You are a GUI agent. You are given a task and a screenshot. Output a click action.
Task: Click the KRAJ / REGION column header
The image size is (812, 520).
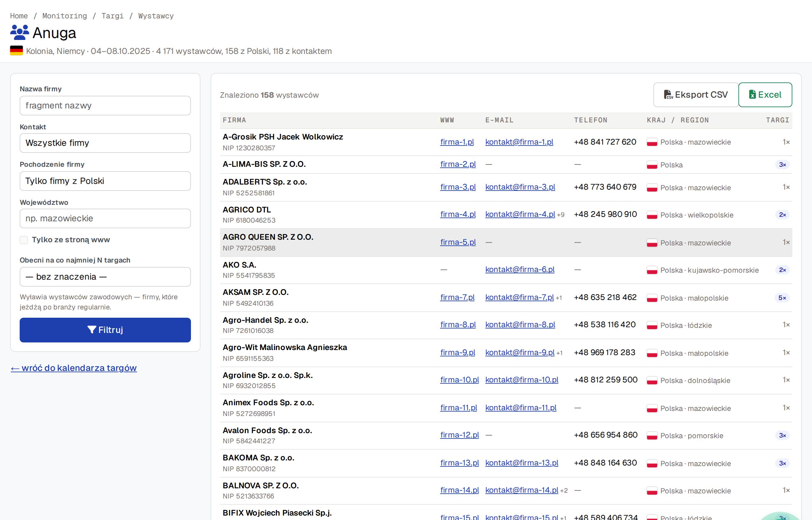click(678, 120)
